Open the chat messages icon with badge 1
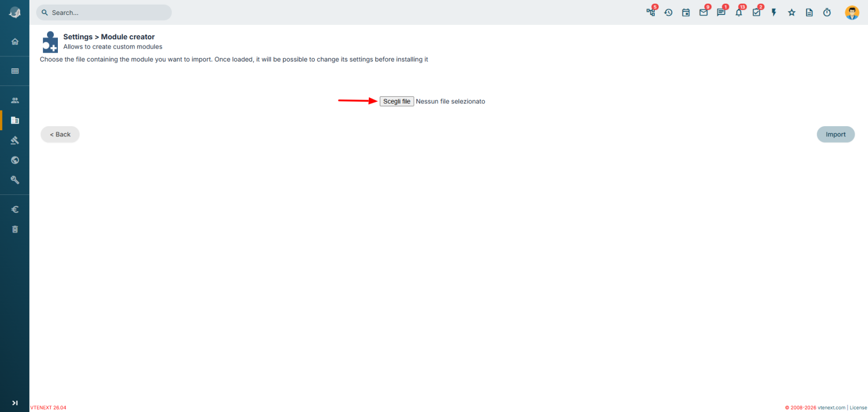The image size is (868, 412). (721, 12)
